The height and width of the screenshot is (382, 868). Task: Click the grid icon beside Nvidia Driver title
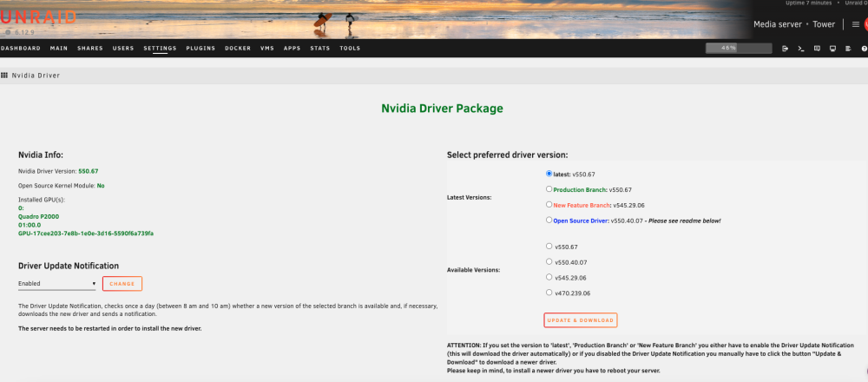tap(4, 76)
